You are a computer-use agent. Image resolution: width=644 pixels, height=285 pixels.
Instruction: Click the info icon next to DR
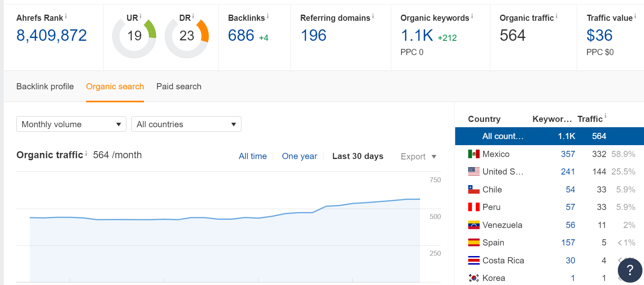193,16
